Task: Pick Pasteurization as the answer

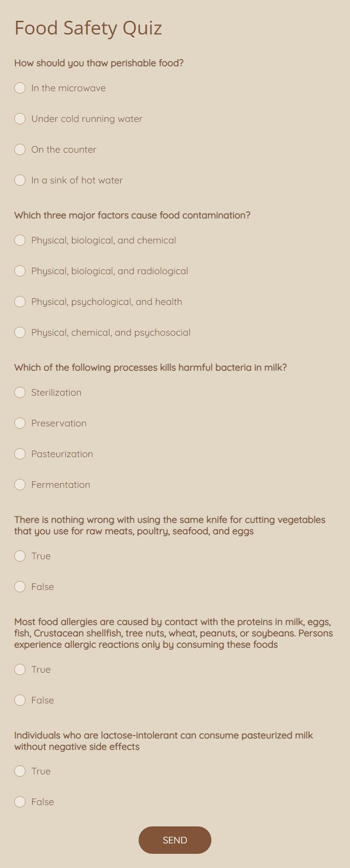Action: 20,454
